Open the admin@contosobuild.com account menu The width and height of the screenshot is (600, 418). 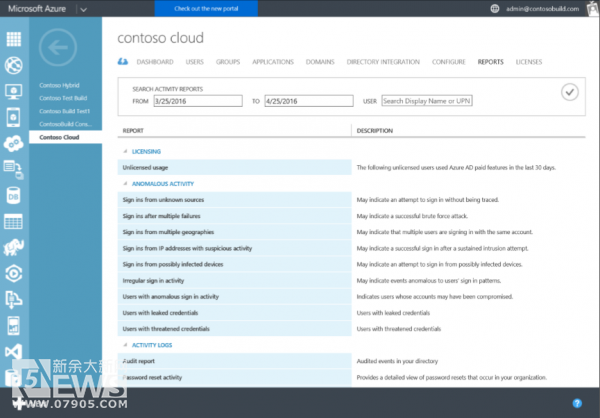click(x=542, y=8)
